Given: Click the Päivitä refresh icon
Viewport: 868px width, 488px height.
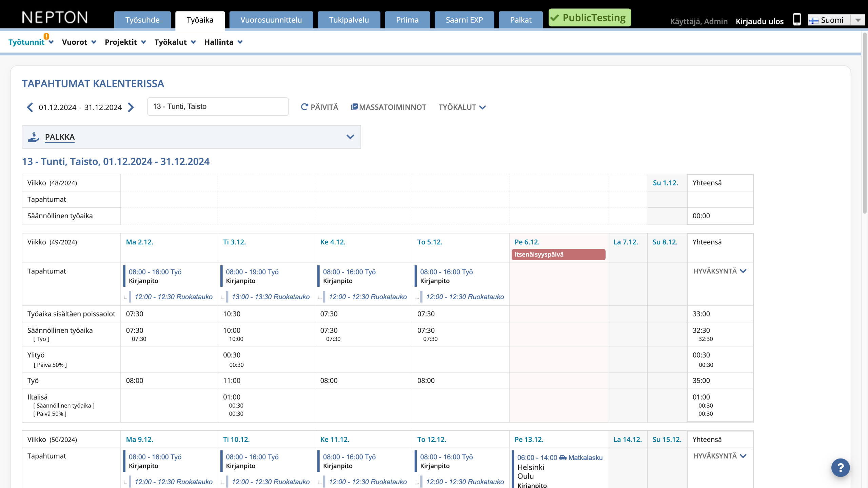Looking at the screenshot, I should (x=304, y=107).
